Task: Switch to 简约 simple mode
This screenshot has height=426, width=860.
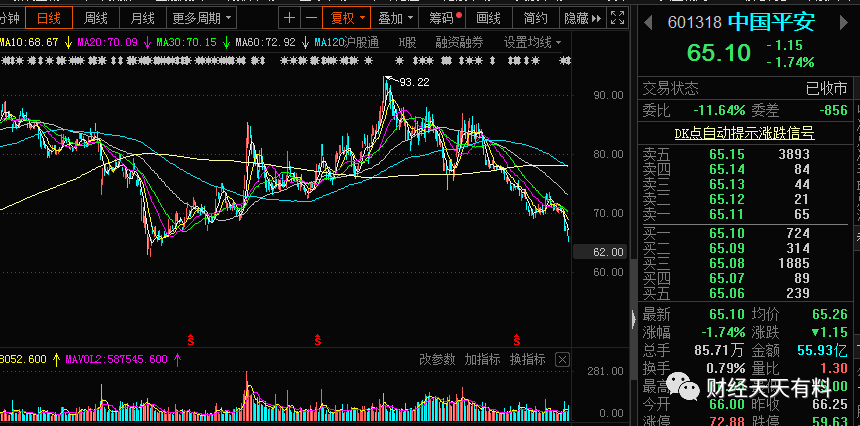Action: [x=535, y=18]
